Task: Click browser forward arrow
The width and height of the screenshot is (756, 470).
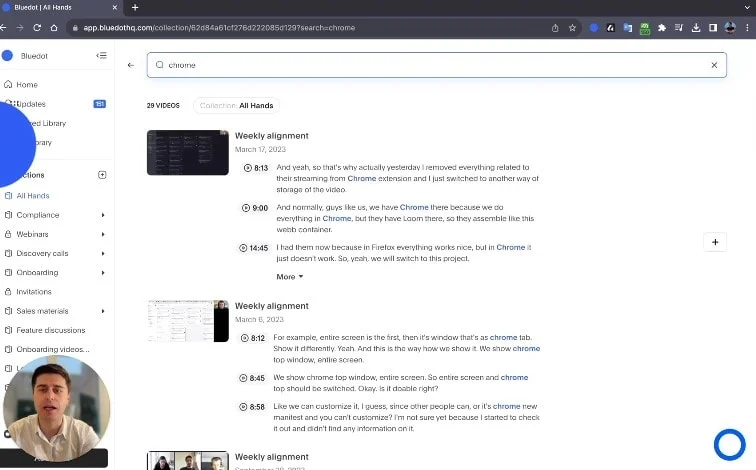Action: 20,27
